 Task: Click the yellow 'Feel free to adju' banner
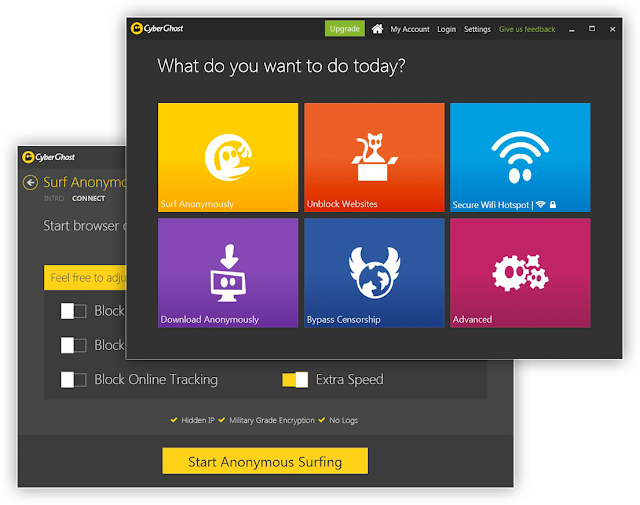point(85,278)
